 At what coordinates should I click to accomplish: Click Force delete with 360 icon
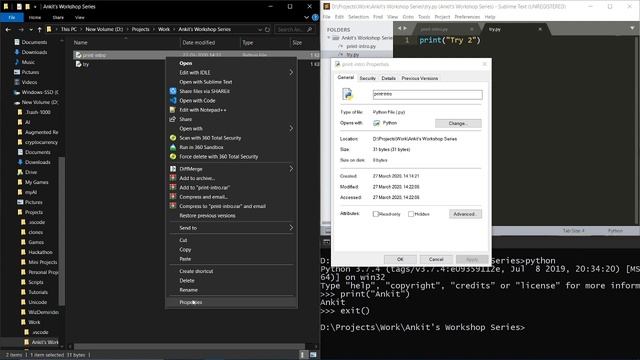point(173,157)
